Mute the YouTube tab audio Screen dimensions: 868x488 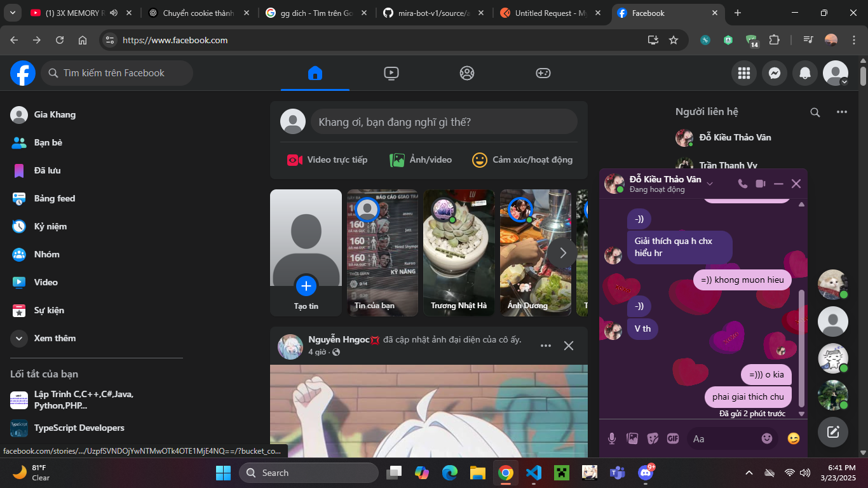tap(114, 13)
